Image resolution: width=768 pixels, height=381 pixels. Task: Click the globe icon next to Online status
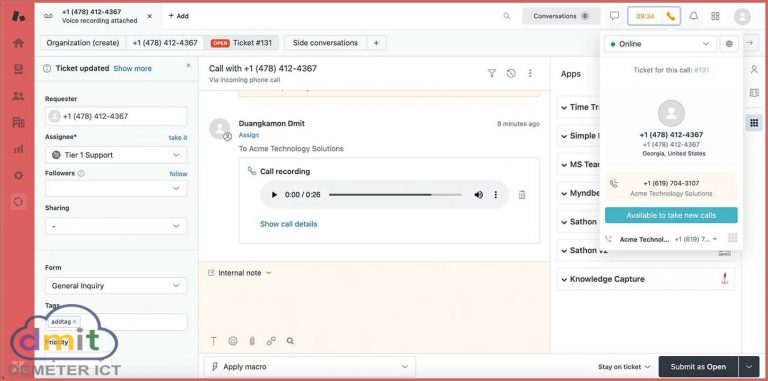coord(729,44)
